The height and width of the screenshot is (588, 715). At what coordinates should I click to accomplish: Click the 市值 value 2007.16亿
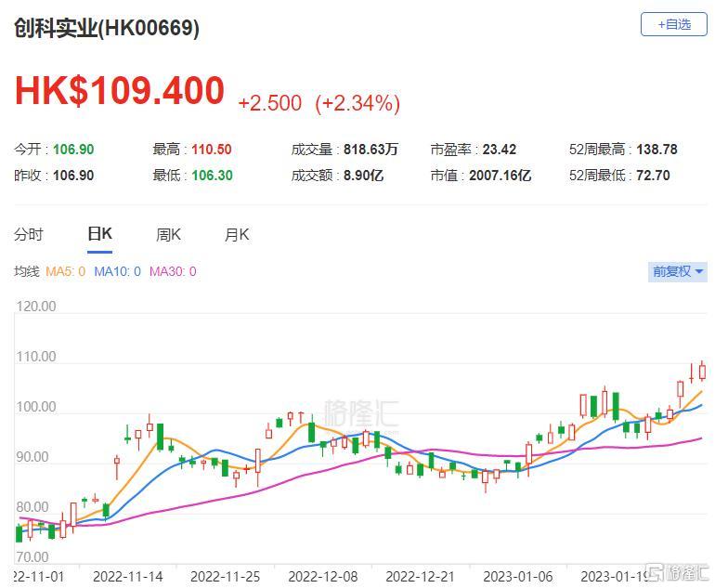click(500, 176)
